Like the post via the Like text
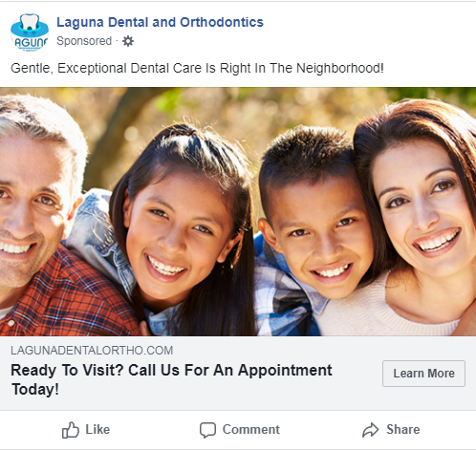Viewport: 476px width, 451px height. coord(97,429)
